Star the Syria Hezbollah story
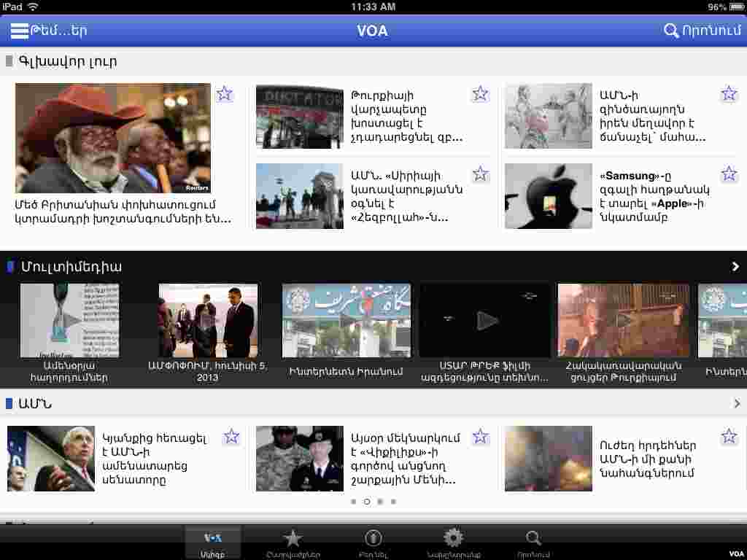Screen dimensions: 747x560 480,174
